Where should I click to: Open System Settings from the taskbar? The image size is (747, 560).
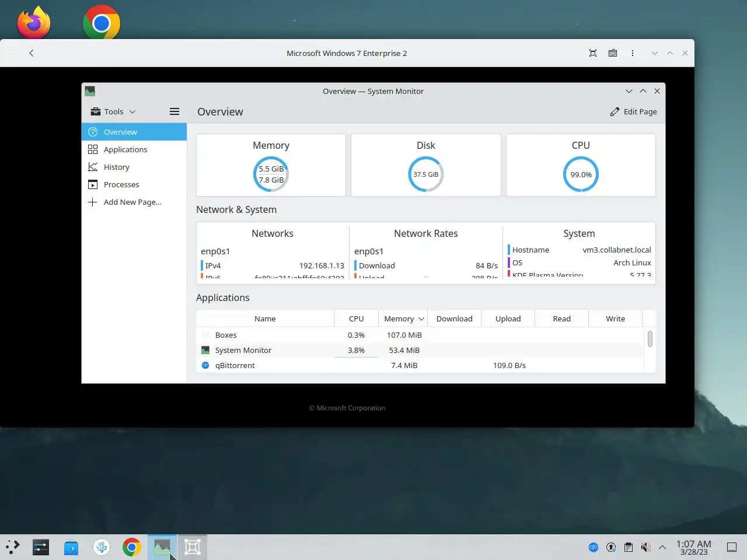click(x=41, y=547)
